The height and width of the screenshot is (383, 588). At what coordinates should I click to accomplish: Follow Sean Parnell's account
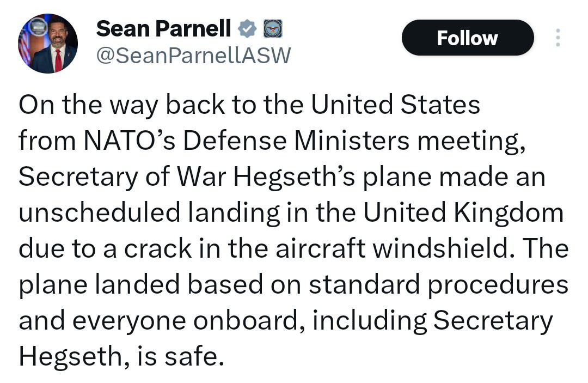click(x=467, y=38)
